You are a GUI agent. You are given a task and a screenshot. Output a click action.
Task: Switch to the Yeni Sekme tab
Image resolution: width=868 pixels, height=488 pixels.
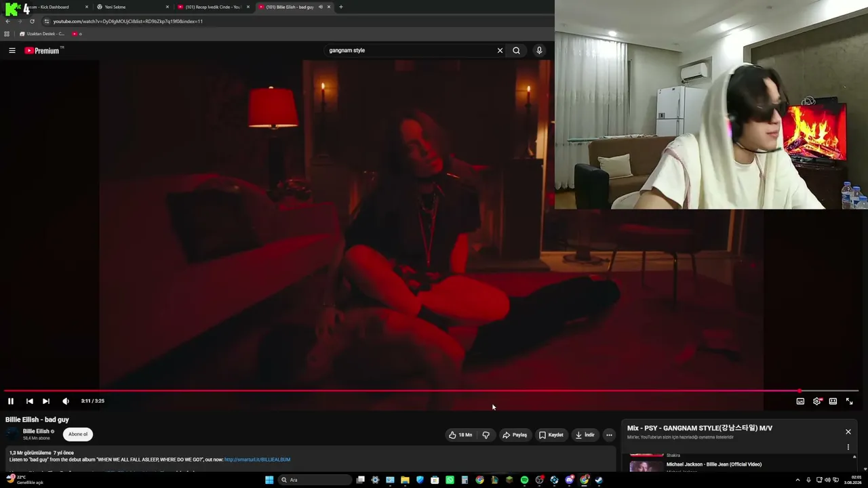click(133, 7)
